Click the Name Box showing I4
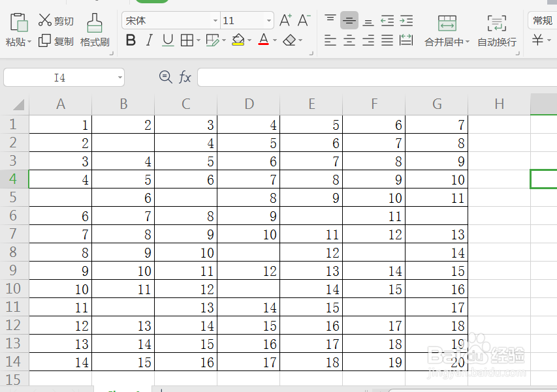Screen dimensions: 557x392 [59, 78]
